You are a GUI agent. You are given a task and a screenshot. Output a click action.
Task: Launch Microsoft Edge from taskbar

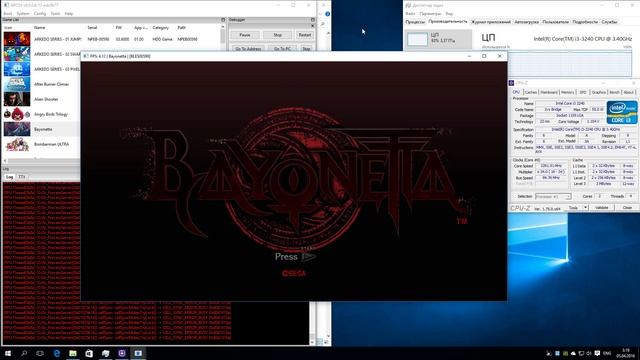click(x=57, y=353)
